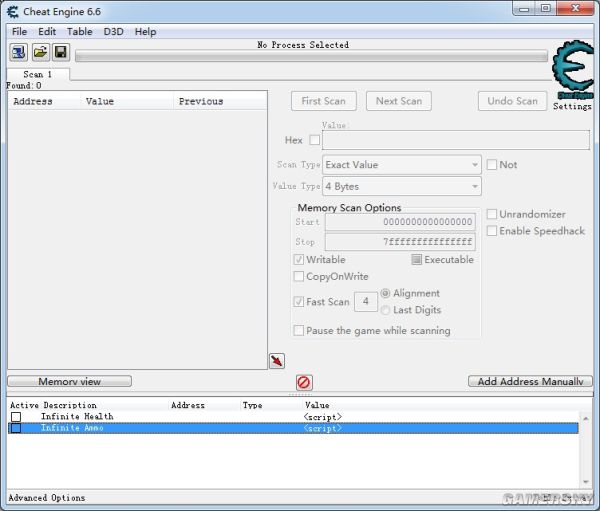
Task: Select the Last Digits radio button
Action: [x=385, y=310]
